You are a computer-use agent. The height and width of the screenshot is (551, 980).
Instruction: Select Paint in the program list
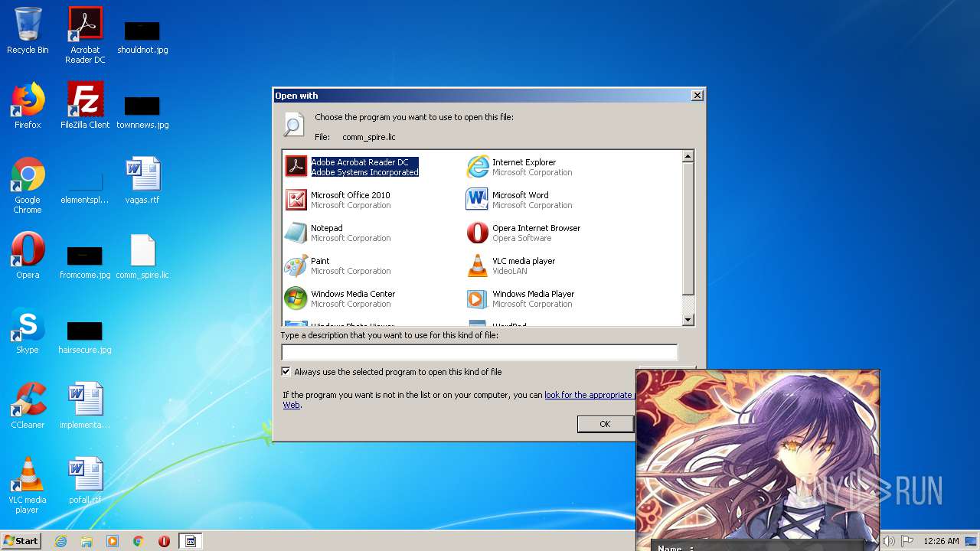(x=338, y=266)
